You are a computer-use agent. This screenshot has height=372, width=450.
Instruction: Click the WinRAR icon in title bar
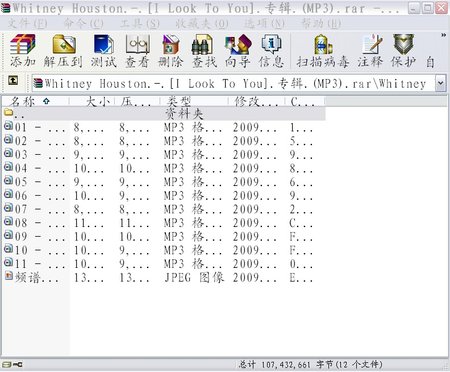click(x=5, y=8)
